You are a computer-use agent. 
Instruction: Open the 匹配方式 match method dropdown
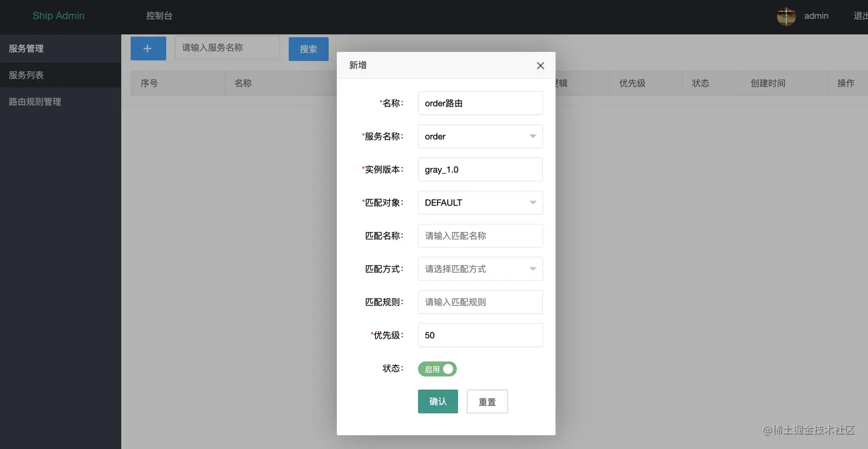[x=480, y=269]
